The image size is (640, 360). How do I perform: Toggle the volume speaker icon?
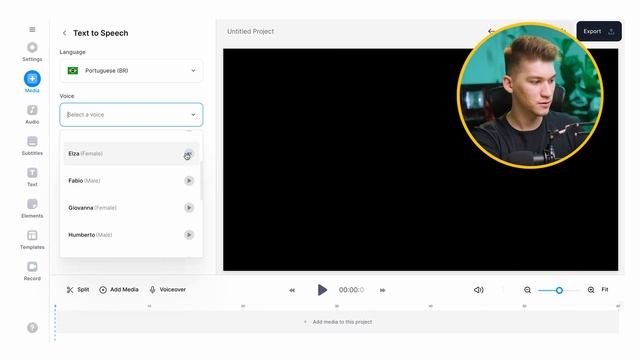478,290
